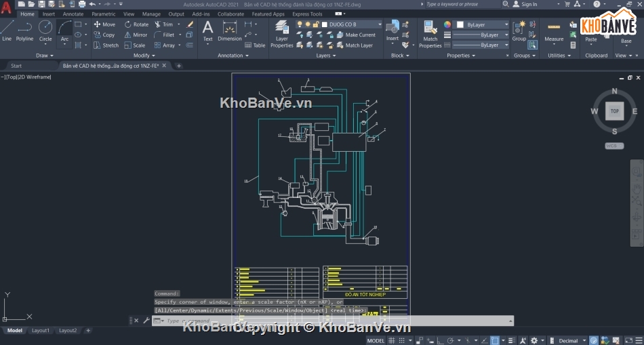This screenshot has height=345, width=644.
Task: Toggle ortho mode in status bar
Action: [x=440, y=340]
